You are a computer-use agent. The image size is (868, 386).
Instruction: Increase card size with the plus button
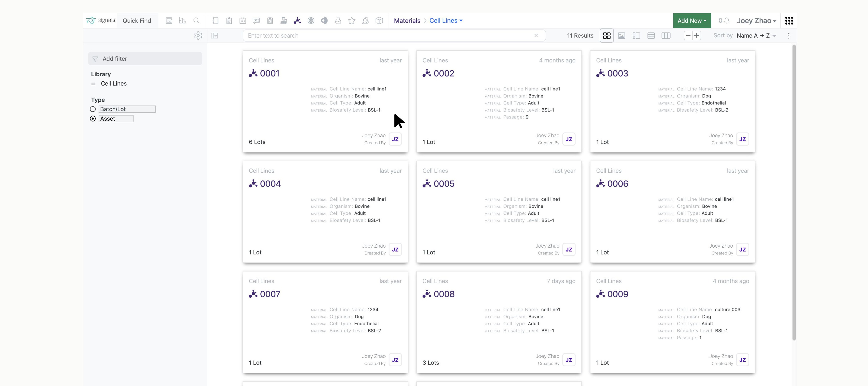pos(696,36)
